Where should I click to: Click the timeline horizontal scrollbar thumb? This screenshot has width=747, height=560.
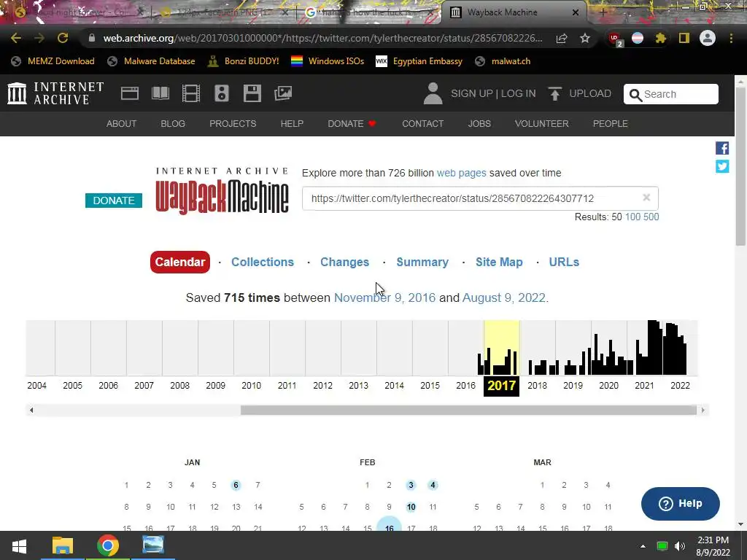(468, 410)
